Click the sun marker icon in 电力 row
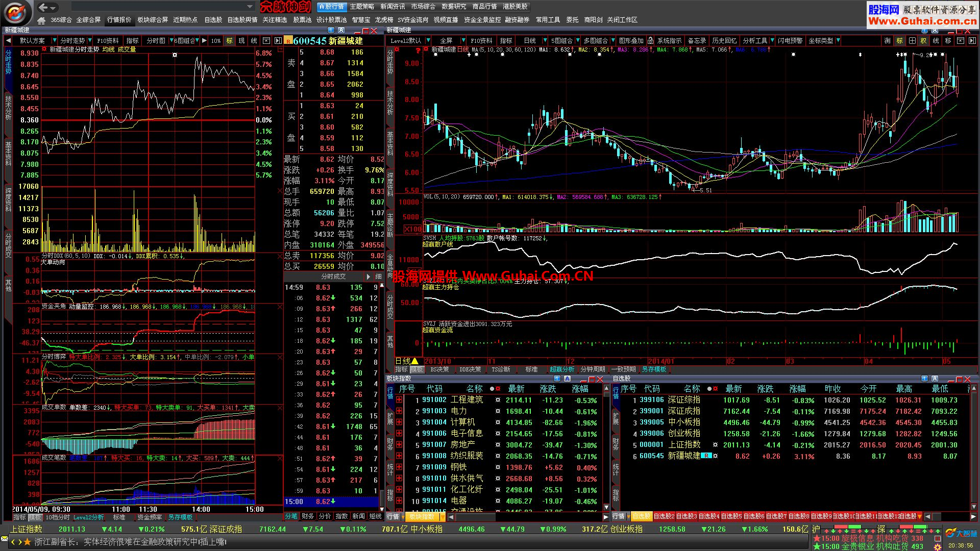Viewport: 980px width, 551px height. coord(498,411)
